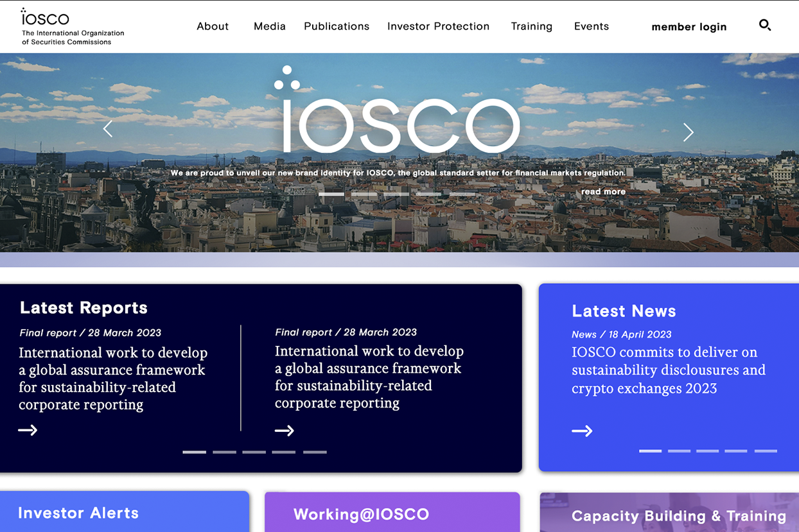Screen dimensions: 799x532
Task: Expand the Media navigation item
Action: [269, 26]
